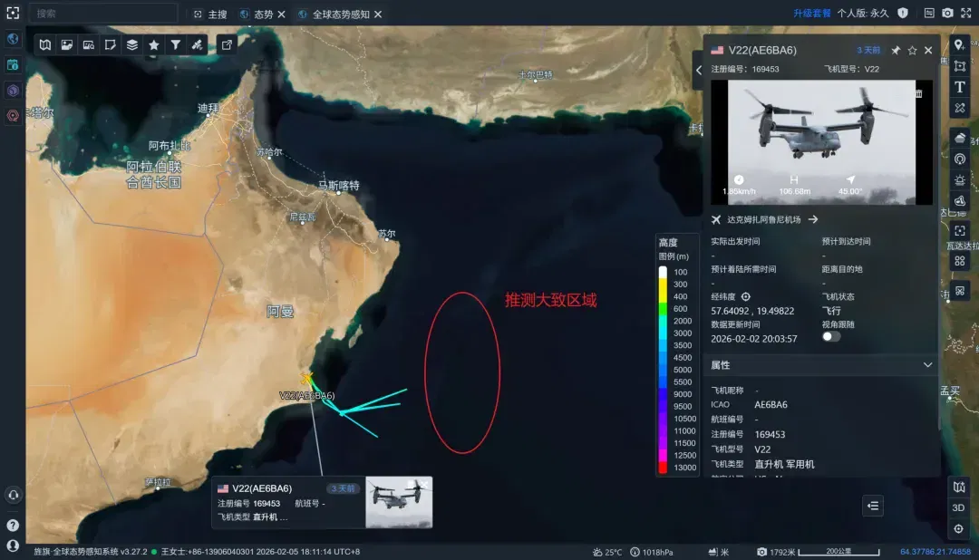Viewport: 979px width, 560px height.
Task: Close the V22(AE6BA6) detail panel
Action: pos(928,51)
